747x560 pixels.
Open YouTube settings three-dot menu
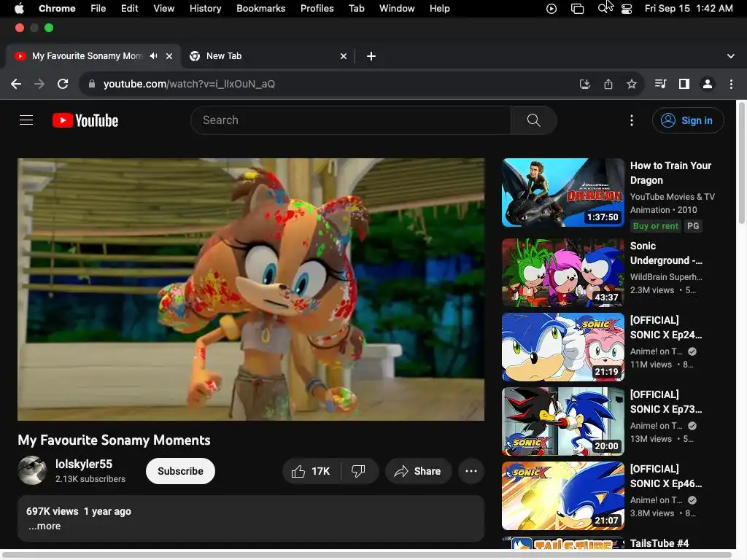click(632, 120)
